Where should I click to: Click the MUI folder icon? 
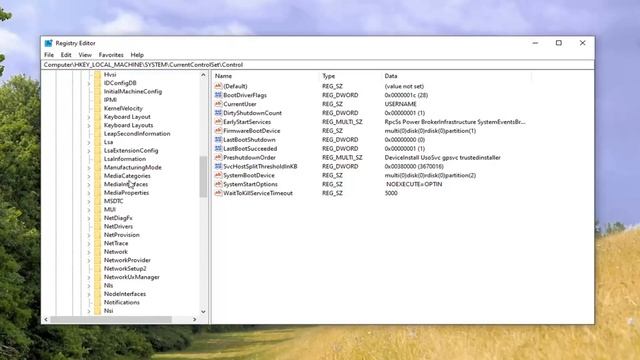(x=98, y=209)
